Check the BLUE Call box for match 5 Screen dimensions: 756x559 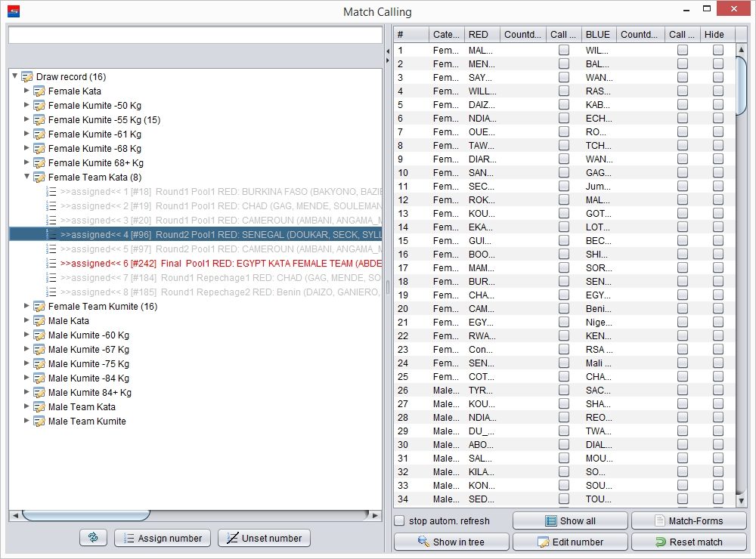click(682, 104)
